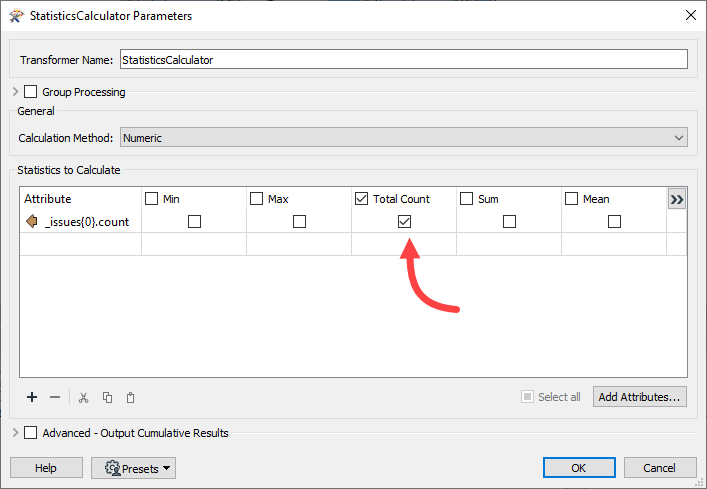Viewport: 707px width, 489px height.
Task: Enable the Min column header checkbox
Action: tap(152, 199)
